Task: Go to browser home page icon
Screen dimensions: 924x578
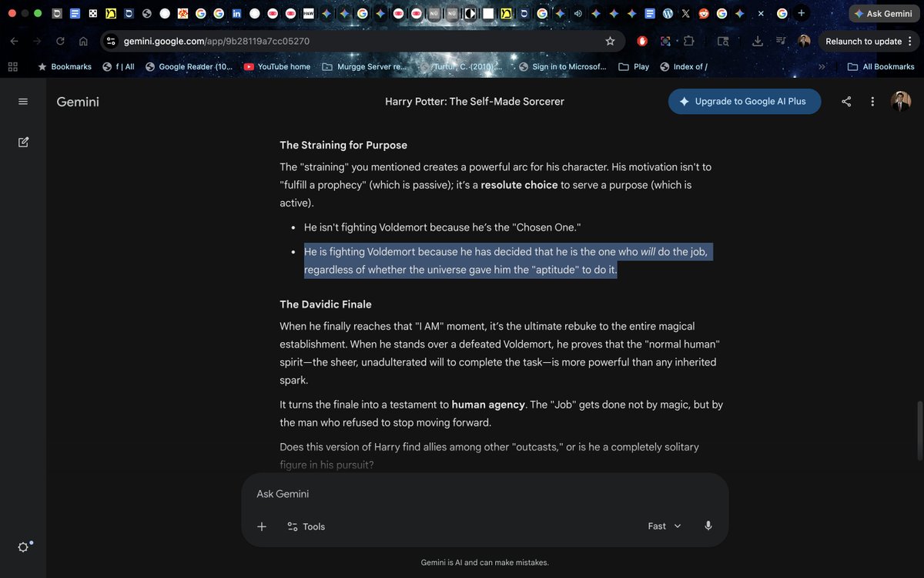Action: tap(83, 42)
